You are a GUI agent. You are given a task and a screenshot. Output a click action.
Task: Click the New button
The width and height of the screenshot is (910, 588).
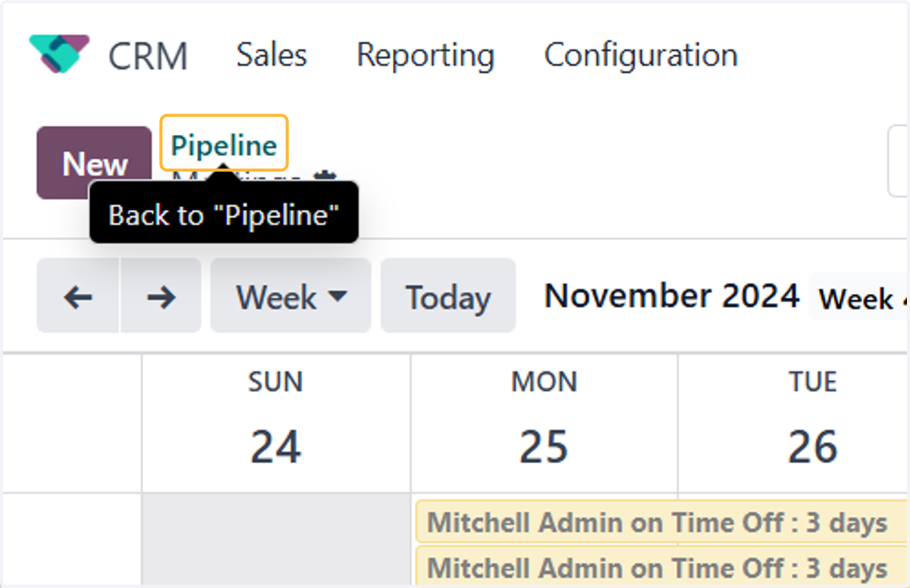pos(95,163)
